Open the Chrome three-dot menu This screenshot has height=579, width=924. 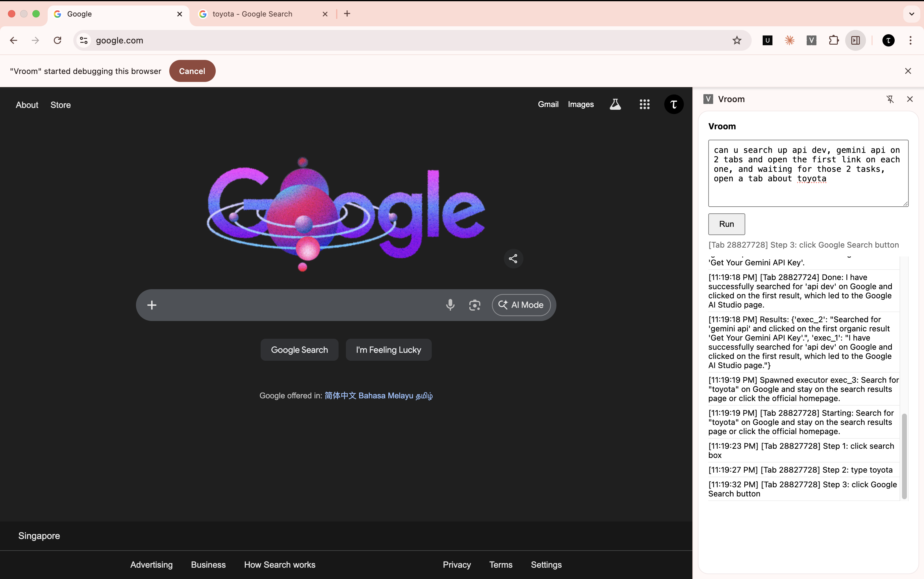tap(911, 40)
